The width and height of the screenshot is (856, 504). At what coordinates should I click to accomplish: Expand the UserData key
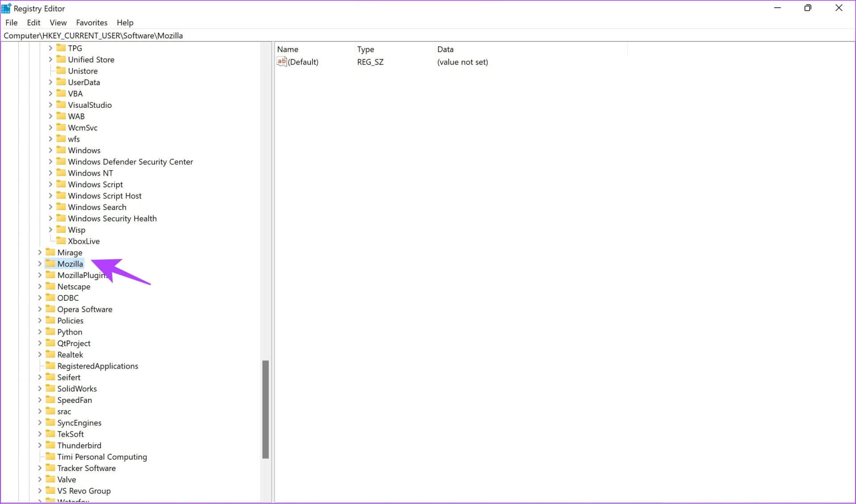50,82
